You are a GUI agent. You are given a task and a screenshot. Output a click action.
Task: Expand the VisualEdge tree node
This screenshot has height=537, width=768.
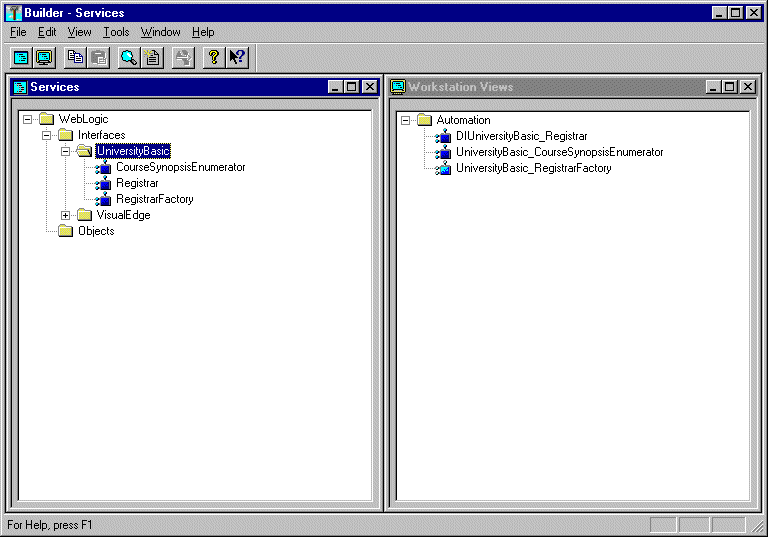pos(65,215)
